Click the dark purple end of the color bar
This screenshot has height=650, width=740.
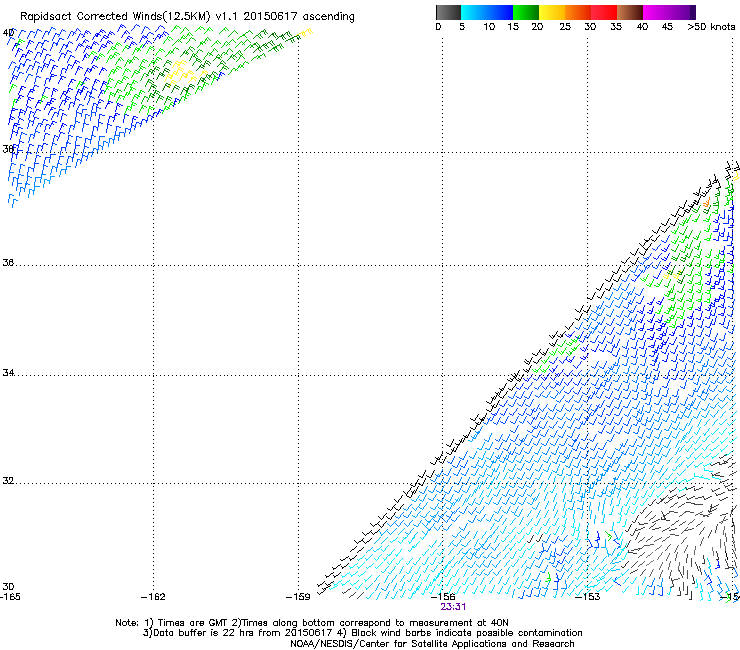(693, 12)
